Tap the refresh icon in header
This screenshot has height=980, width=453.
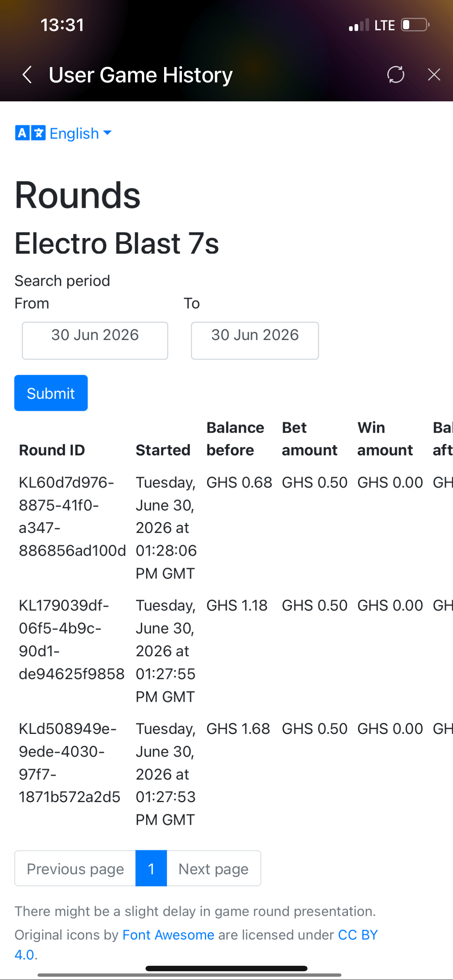click(395, 75)
